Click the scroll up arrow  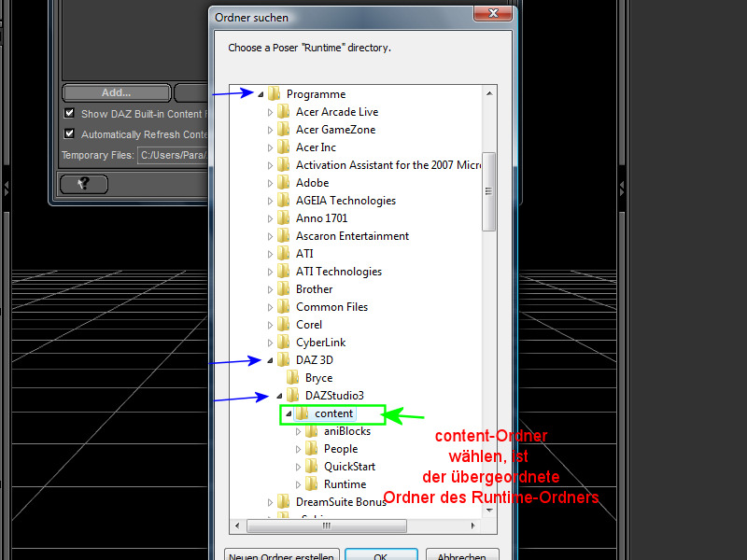click(x=489, y=93)
